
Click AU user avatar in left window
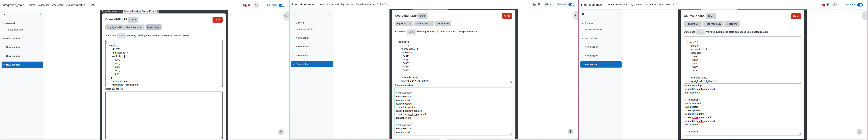[x=257, y=5]
